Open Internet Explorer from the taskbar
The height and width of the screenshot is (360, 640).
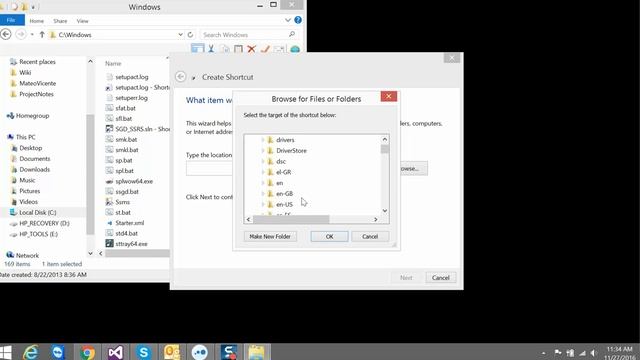31,352
